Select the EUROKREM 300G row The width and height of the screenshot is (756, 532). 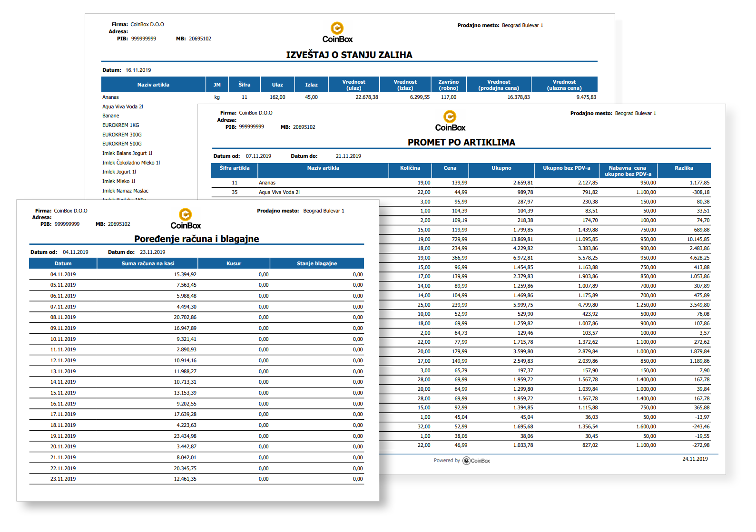click(122, 135)
